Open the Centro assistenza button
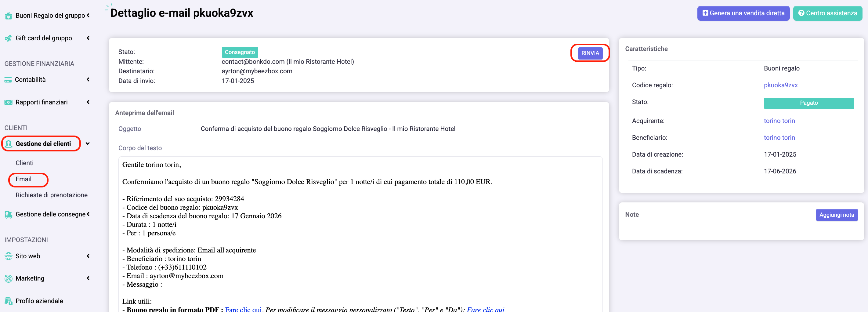The width and height of the screenshot is (868, 312). tap(827, 13)
